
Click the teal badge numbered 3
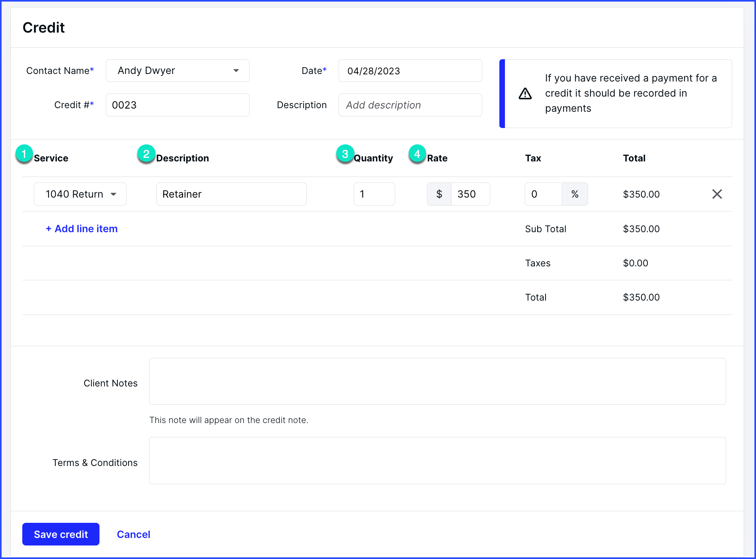pos(345,154)
